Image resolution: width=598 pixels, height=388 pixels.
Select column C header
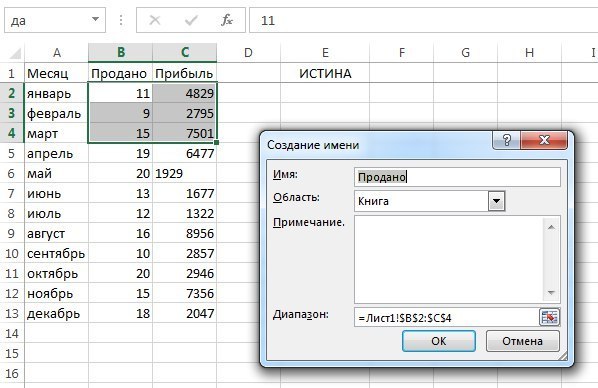(185, 53)
